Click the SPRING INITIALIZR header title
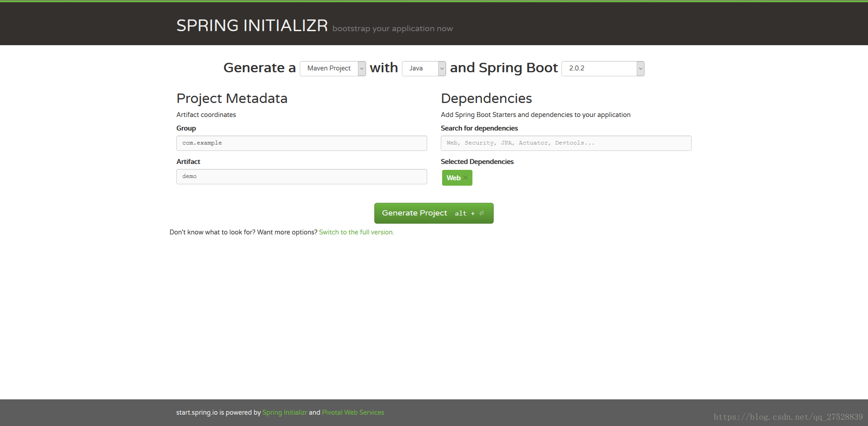Screen dimensions: 868x426 [x=252, y=25]
